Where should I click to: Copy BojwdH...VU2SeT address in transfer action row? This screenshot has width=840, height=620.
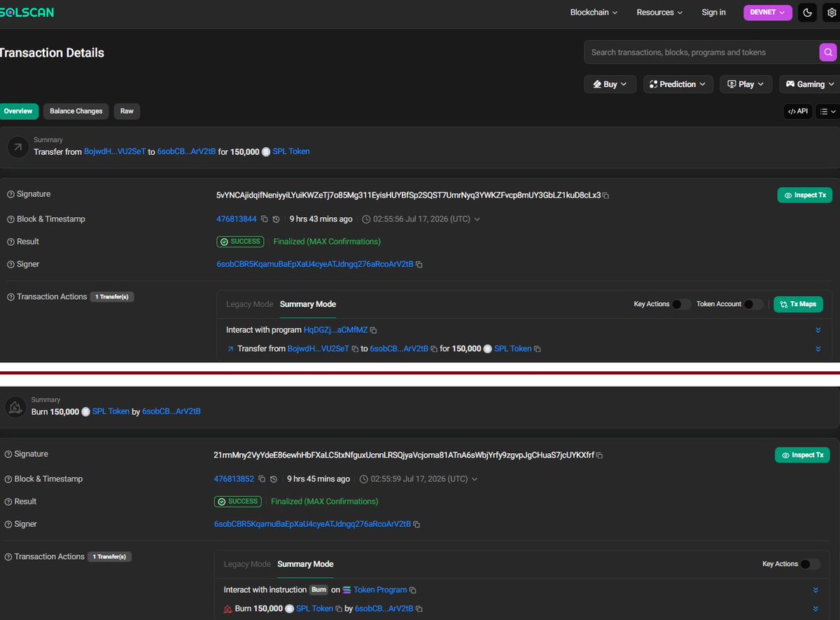tap(355, 349)
